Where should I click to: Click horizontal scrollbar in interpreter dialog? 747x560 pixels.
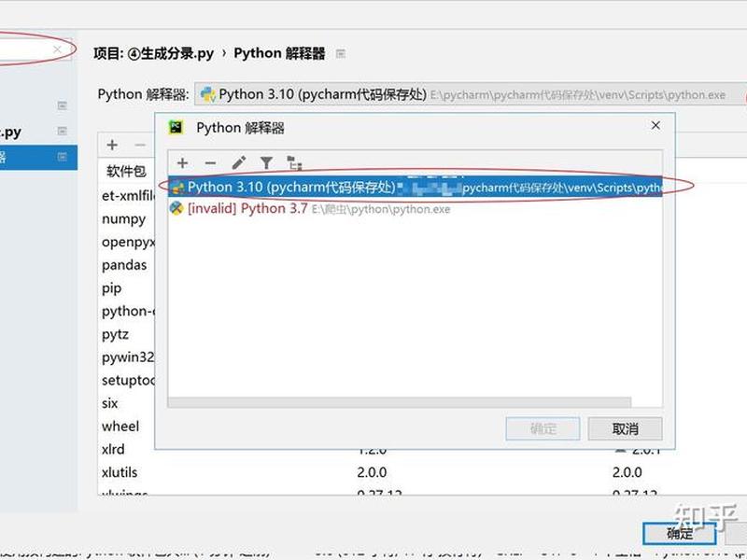point(400,403)
